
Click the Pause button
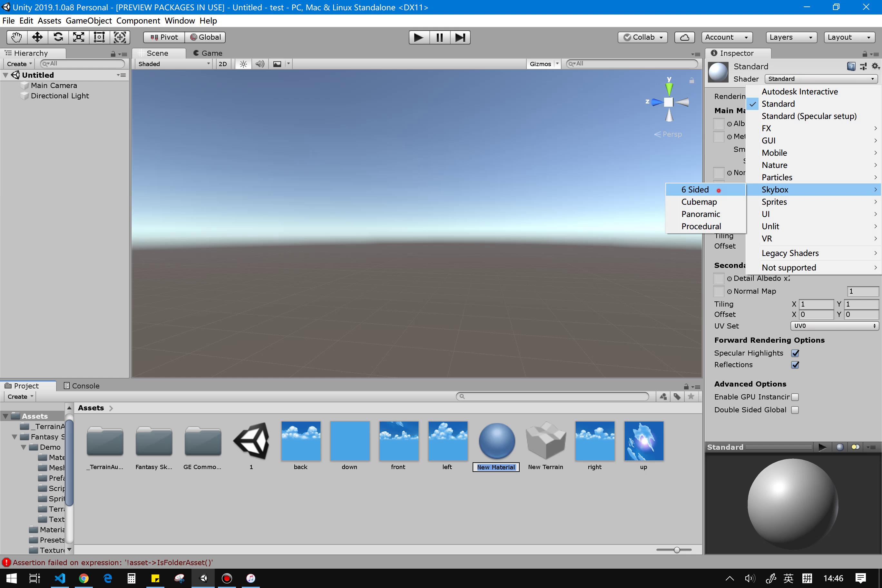click(439, 37)
